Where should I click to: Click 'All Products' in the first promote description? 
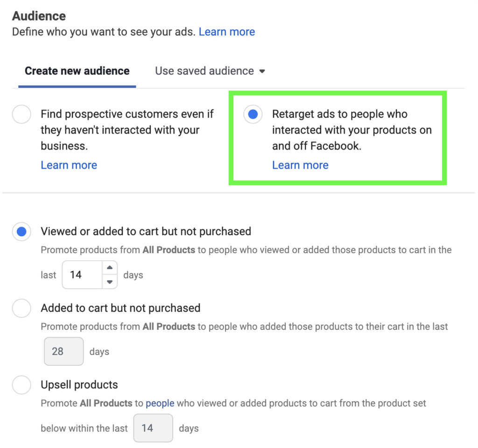pyautogui.click(x=168, y=250)
